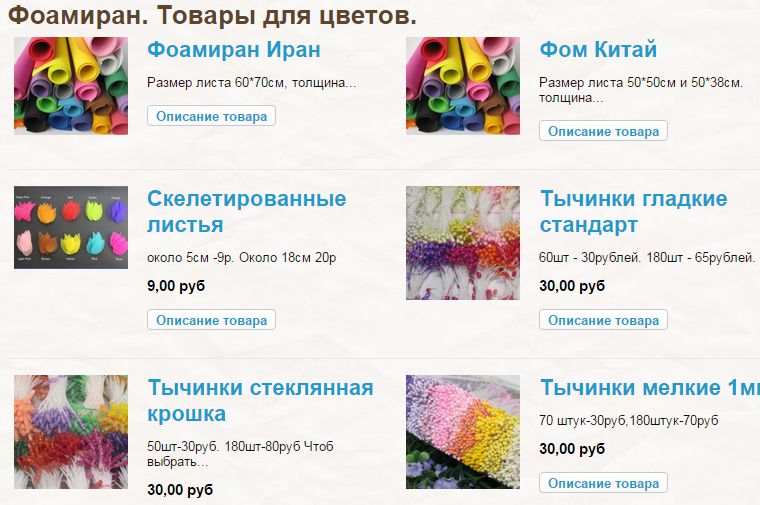Open Скелетированные листья product page
The width and height of the screenshot is (760, 505).
[x=246, y=211]
